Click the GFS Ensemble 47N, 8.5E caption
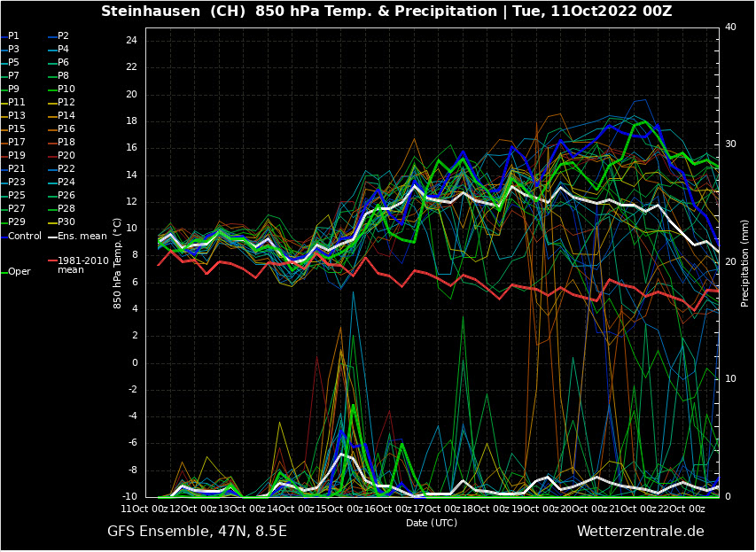The height and width of the screenshot is (552, 756). pyautogui.click(x=197, y=532)
